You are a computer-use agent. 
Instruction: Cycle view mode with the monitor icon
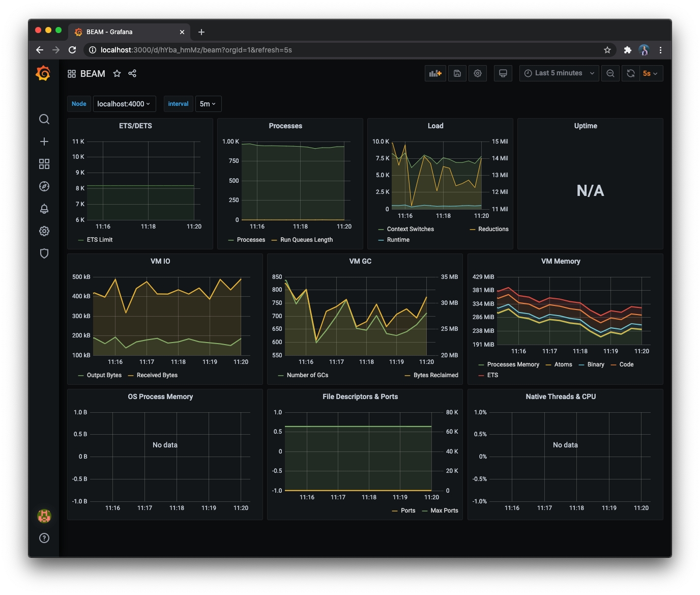click(503, 73)
